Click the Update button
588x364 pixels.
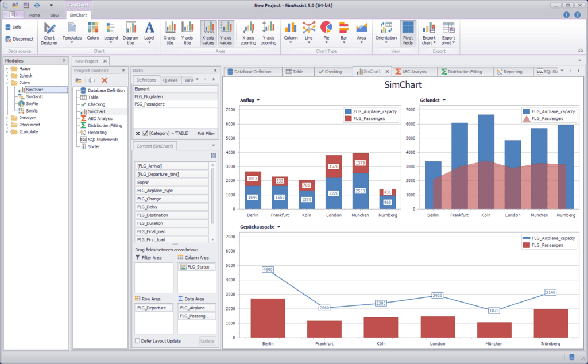tap(207, 341)
